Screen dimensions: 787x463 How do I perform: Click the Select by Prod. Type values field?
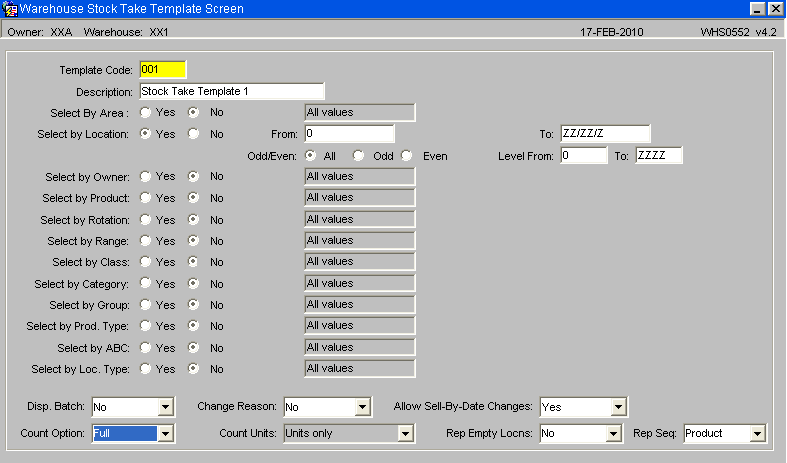point(360,326)
